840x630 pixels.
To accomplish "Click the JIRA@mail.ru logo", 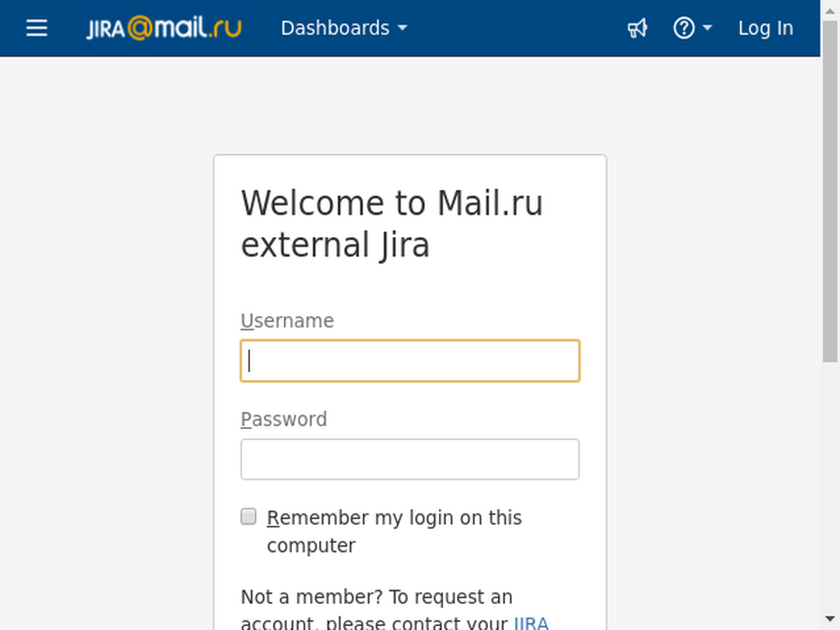I will tap(164, 28).
